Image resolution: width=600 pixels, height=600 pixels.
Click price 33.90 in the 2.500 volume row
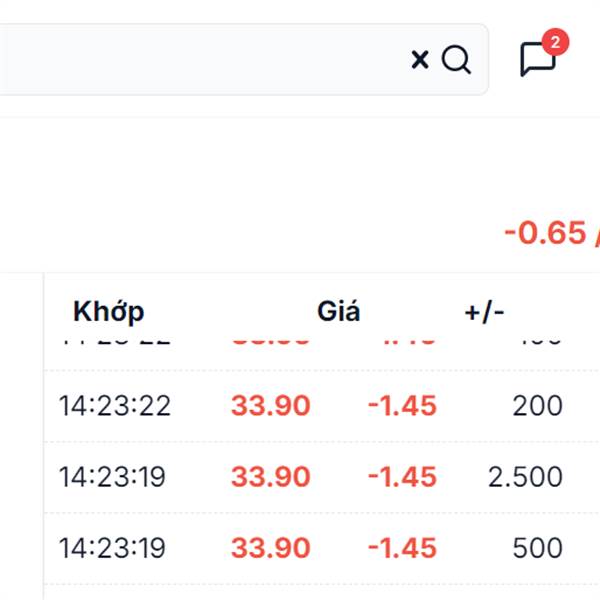(271, 477)
